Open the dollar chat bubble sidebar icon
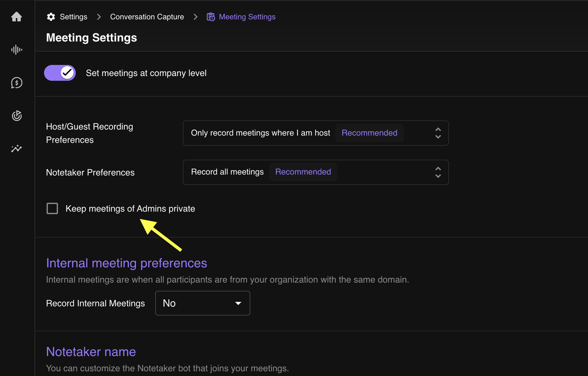Image resolution: width=588 pixels, height=376 pixels. click(x=16, y=83)
